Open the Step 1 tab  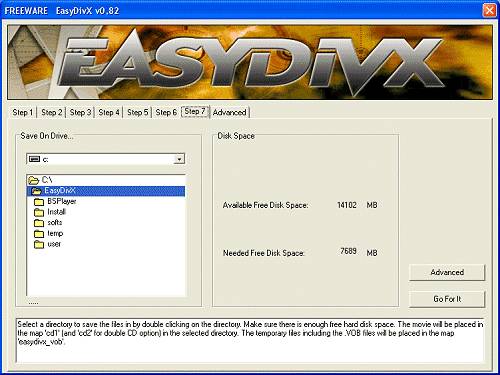pos(23,112)
